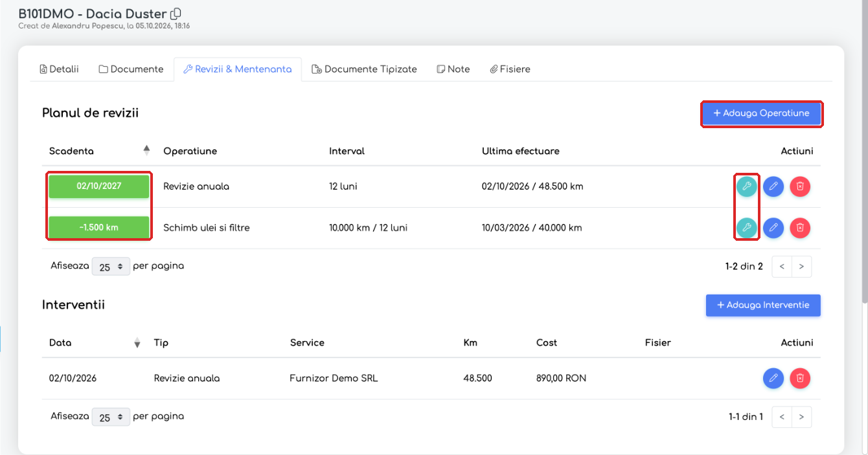Edit the Schimb ulei si filtre operation
The width and height of the screenshot is (868, 455).
pos(773,228)
